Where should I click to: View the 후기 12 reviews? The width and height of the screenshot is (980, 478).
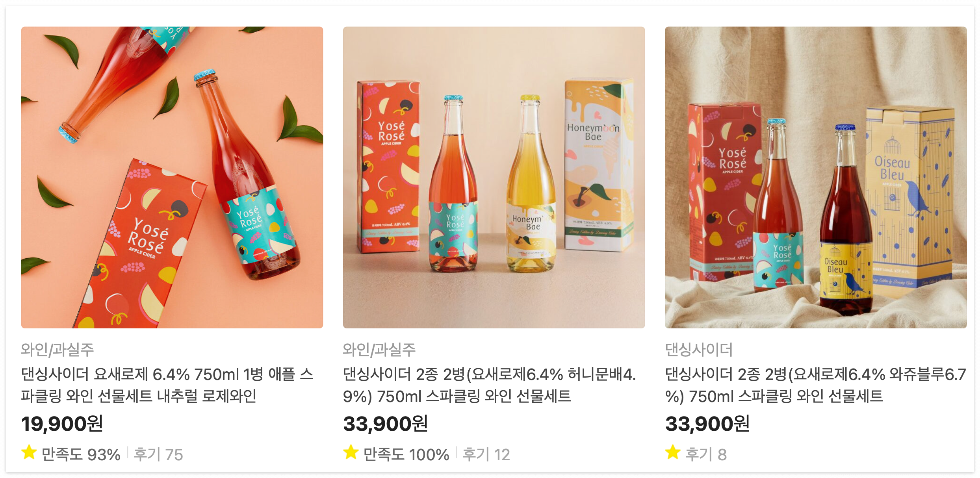pos(486,454)
